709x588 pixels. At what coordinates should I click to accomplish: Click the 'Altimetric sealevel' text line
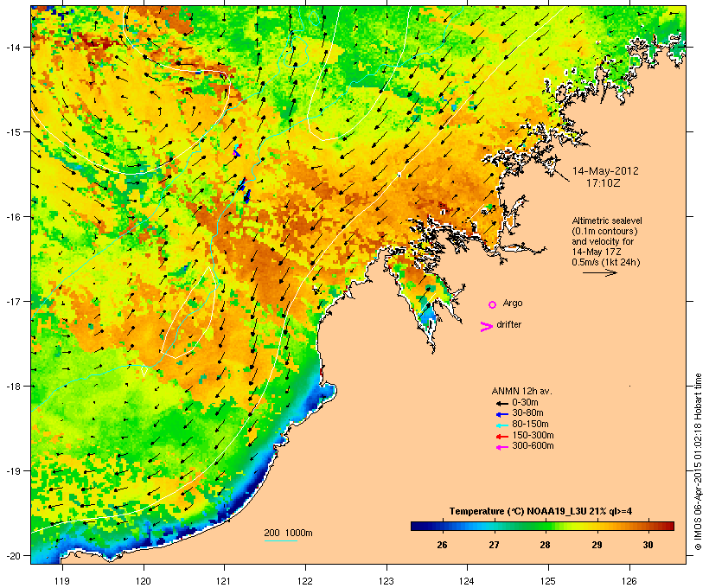click(x=607, y=220)
